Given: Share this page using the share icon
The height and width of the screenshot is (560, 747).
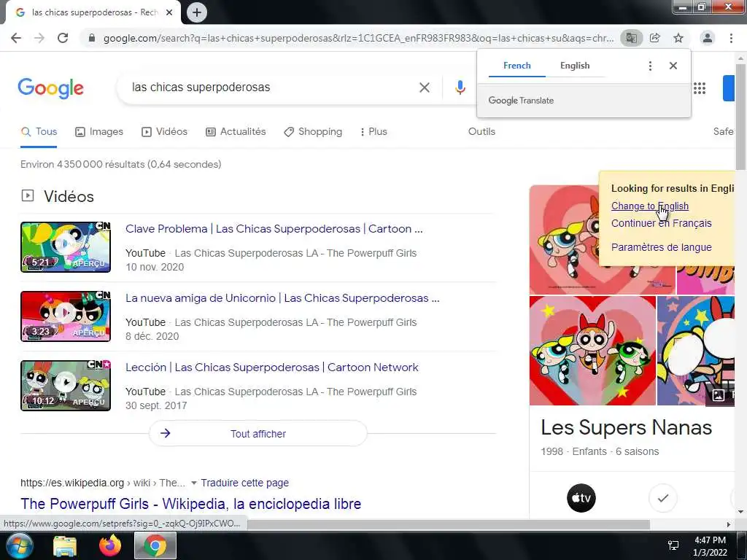Looking at the screenshot, I should pyautogui.click(x=655, y=38).
